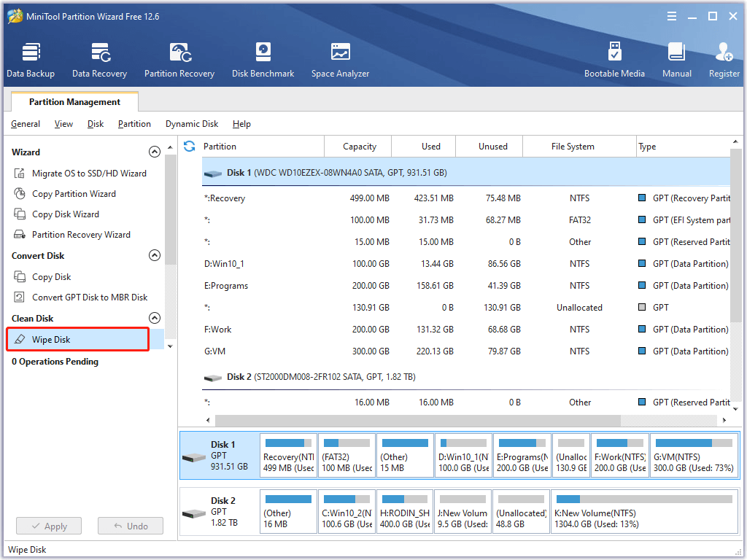Open the Manual
This screenshot has width=747, height=560.
pyautogui.click(x=676, y=60)
